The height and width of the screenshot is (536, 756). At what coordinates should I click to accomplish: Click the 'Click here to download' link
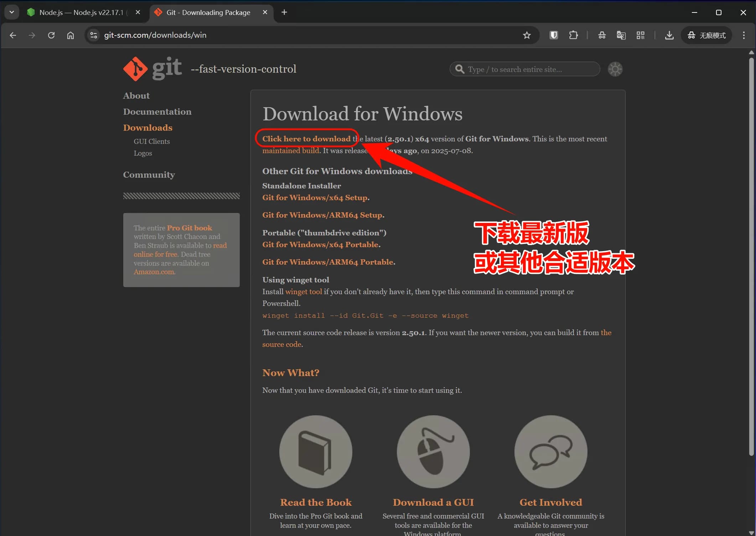coord(306,139)
